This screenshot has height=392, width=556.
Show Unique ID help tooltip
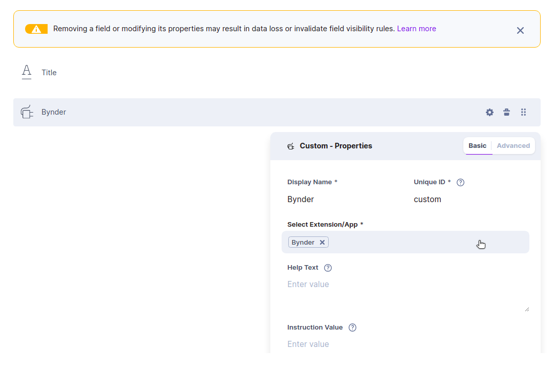pyautogui.click(x=460, y=182)
